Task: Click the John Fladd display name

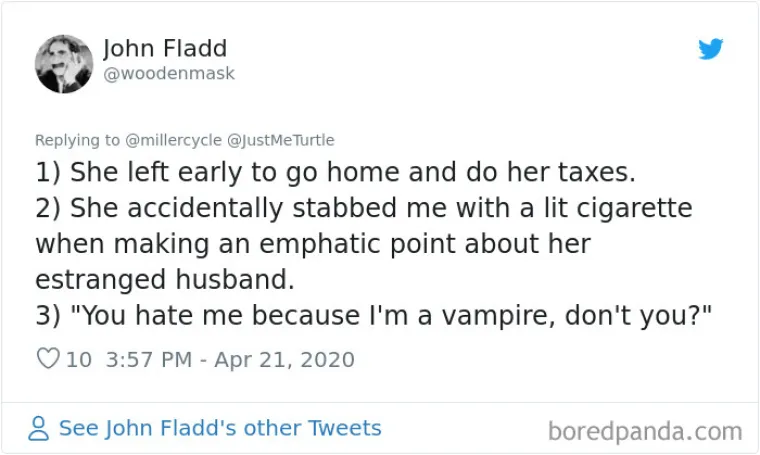Action: point(165,48)
